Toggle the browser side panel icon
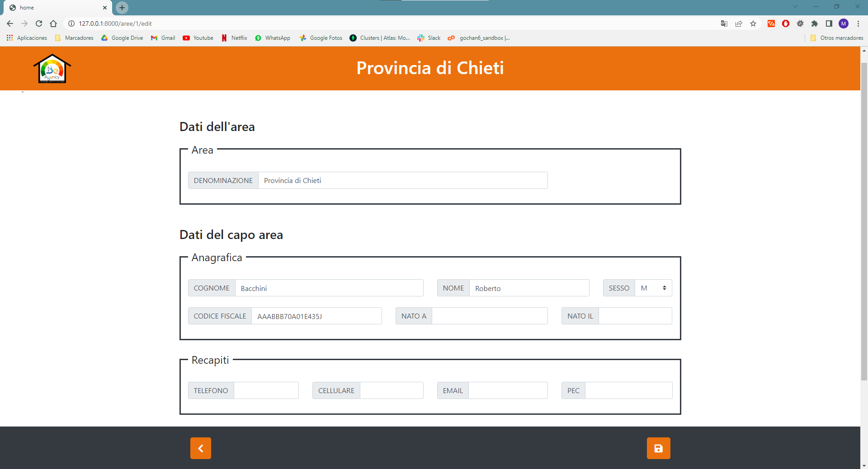 pos(829,23)
